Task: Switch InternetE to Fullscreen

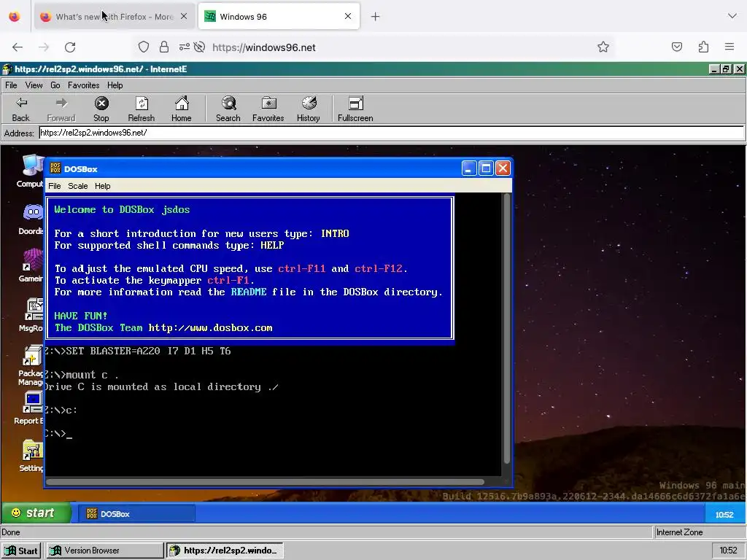Action: click(x=355, y=109)
